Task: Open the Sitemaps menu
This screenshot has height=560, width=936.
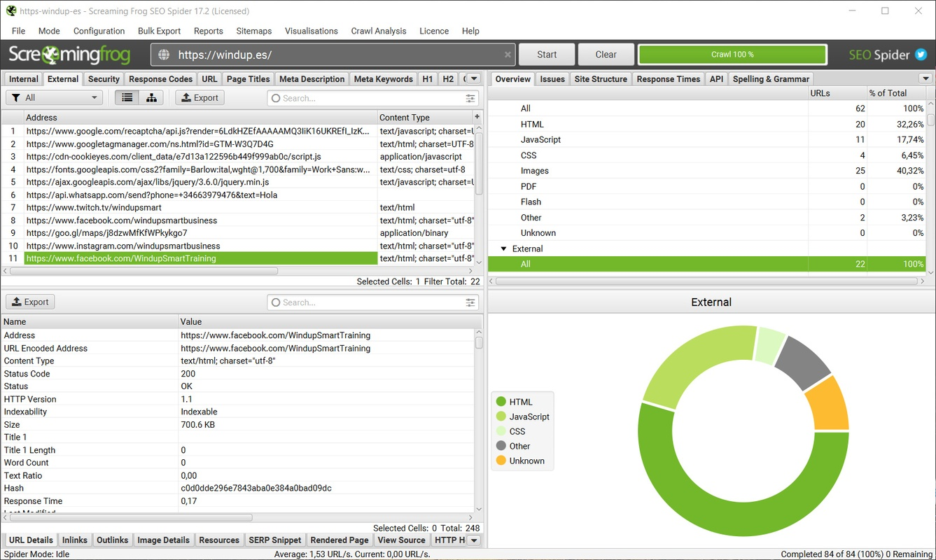Action: click(254, 31)
